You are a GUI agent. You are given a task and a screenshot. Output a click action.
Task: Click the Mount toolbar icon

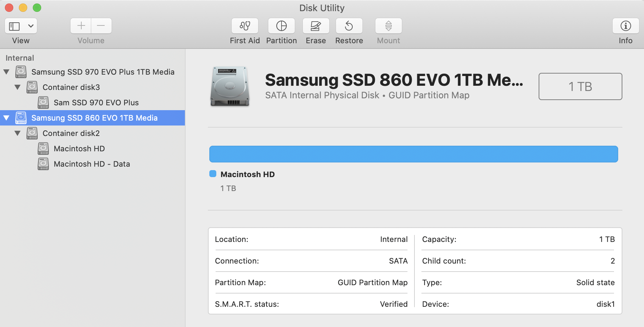click(x=388, y=26)
